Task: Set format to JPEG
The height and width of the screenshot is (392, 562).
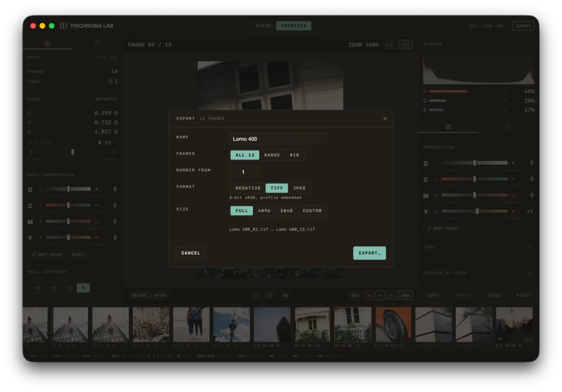Action: (299, 188)
